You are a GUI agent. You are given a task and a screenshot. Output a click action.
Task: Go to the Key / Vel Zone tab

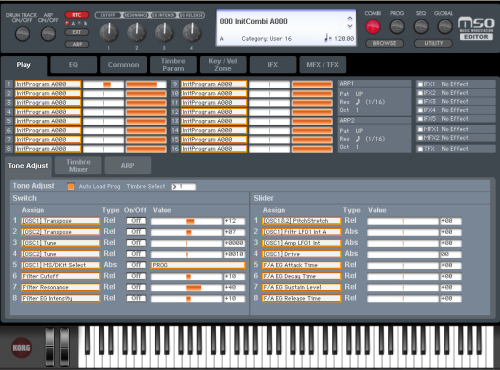(x=223, y=65)
